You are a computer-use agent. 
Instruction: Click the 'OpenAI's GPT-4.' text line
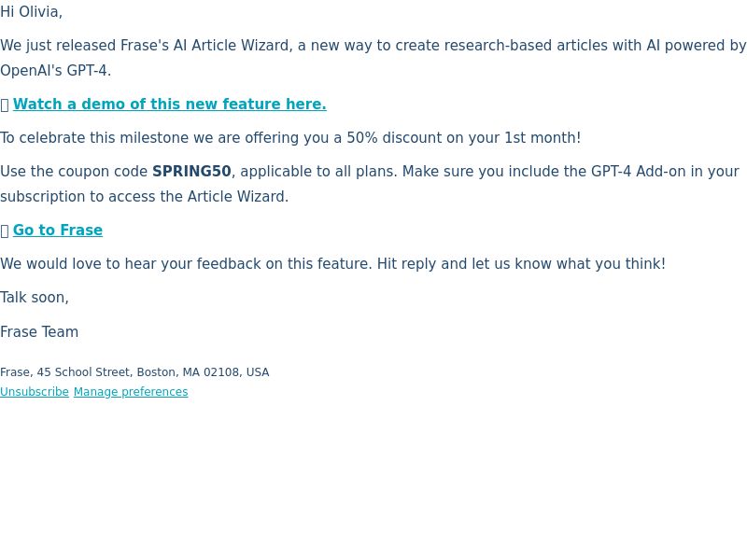(55, 71)
